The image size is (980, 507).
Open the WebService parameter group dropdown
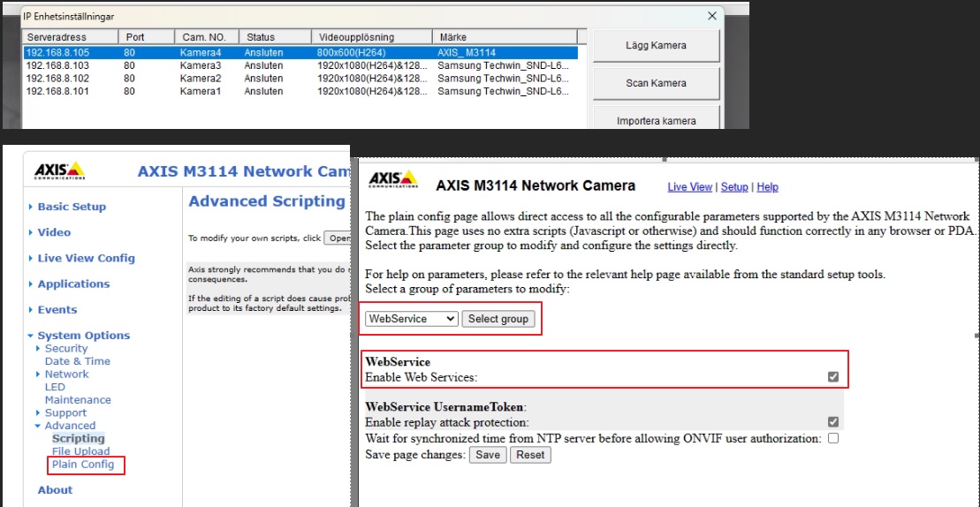[x=412, y=319]
